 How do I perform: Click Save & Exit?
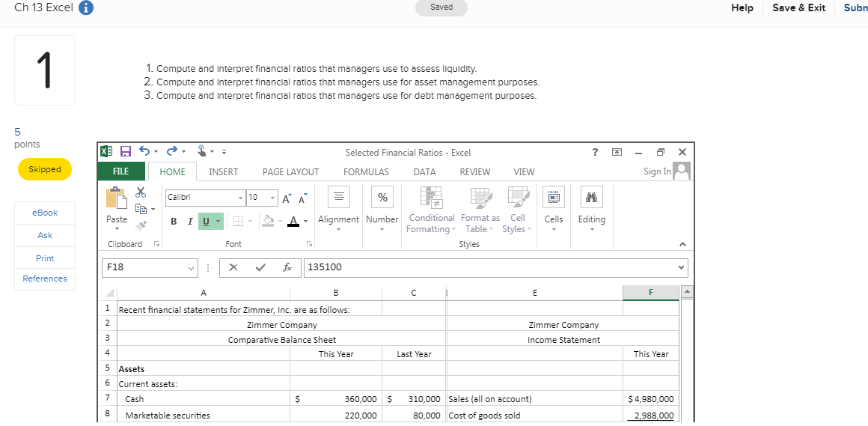(798, 7)
